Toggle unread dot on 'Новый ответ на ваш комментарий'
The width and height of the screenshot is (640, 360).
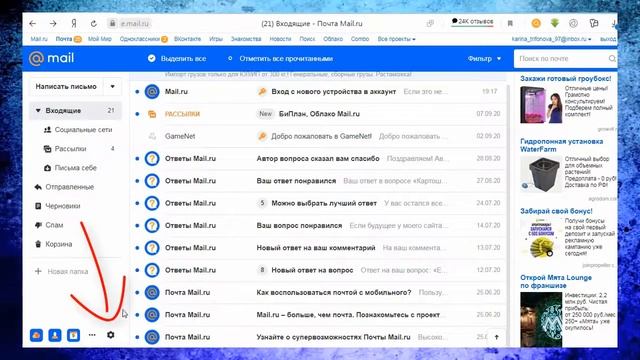pos(137,248)
